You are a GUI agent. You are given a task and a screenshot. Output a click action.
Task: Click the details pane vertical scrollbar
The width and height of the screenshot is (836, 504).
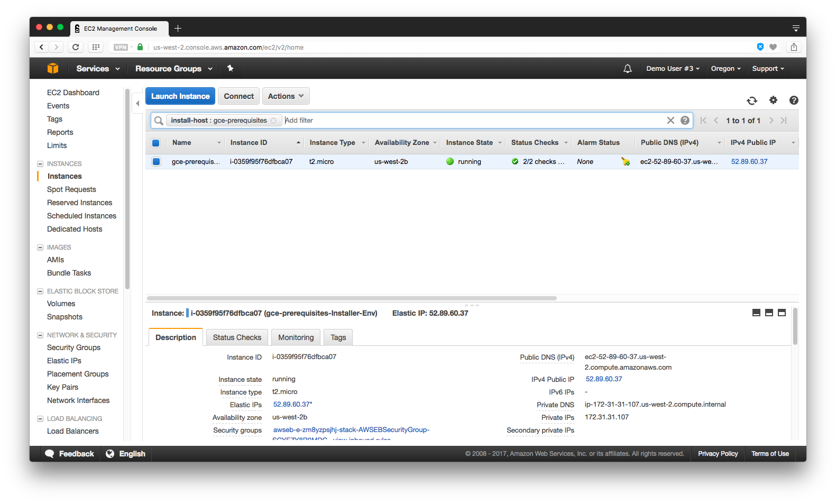coord(795,326)
